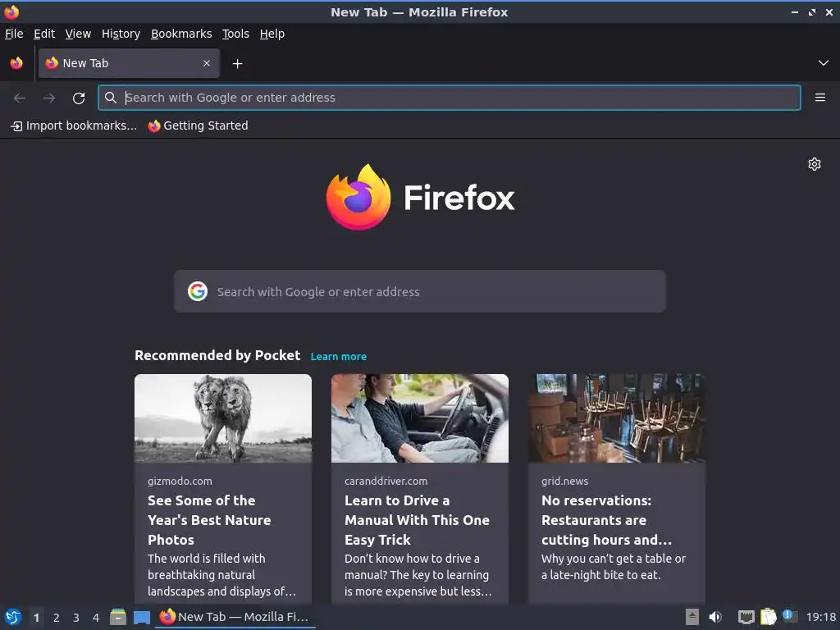
Task: Click the network connection tray icon
Action: (746, 617)
